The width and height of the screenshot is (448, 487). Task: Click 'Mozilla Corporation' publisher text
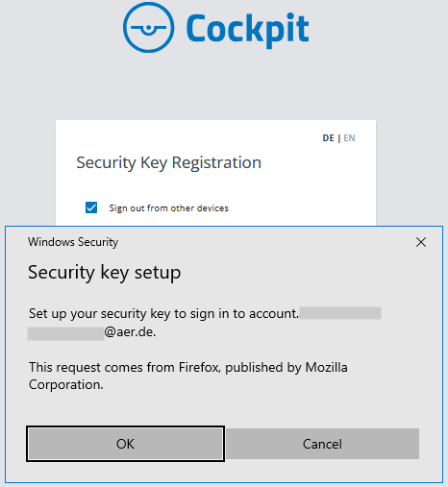tap(326, 367)
